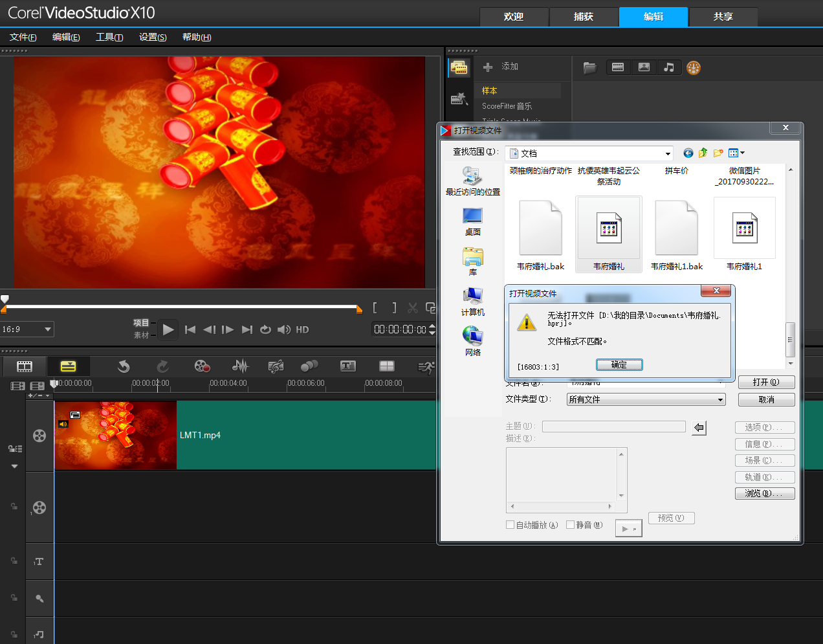Click the media library panel icon
823x644 pixels.
(459, 67)
